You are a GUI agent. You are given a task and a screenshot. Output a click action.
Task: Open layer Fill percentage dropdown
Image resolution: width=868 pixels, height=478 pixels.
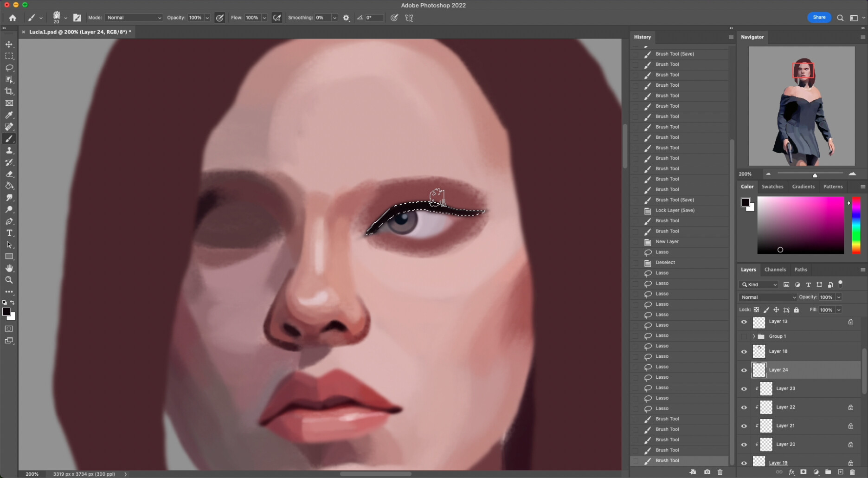[839, 310]
